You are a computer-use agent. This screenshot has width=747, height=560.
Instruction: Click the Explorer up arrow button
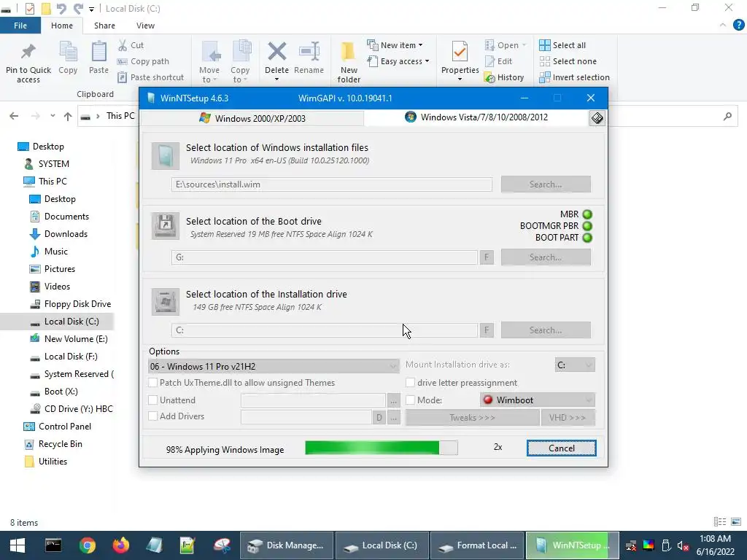tap(68, 116)
